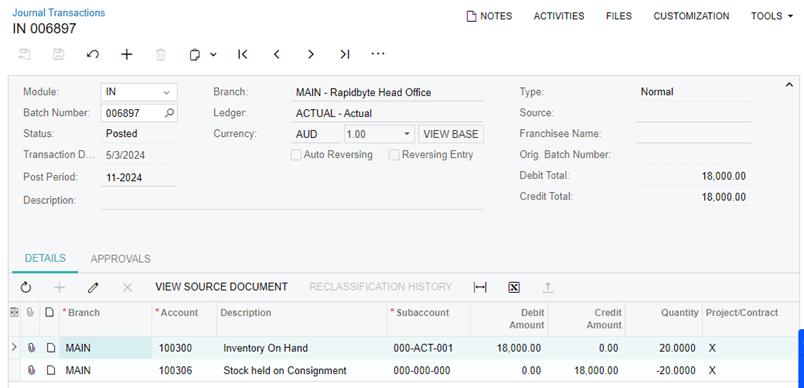Collapse the summary form panel
Screen dimensions: 804x388
tap(789, 85)
